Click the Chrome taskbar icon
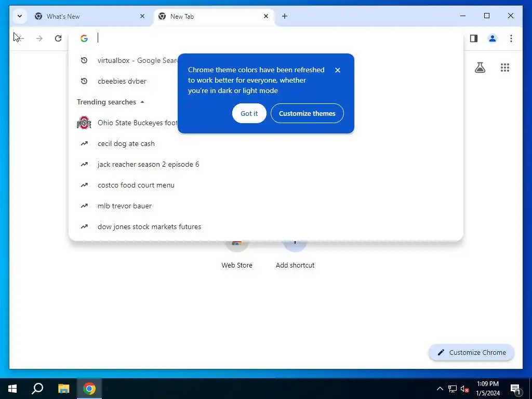 [x=89, y=389]
